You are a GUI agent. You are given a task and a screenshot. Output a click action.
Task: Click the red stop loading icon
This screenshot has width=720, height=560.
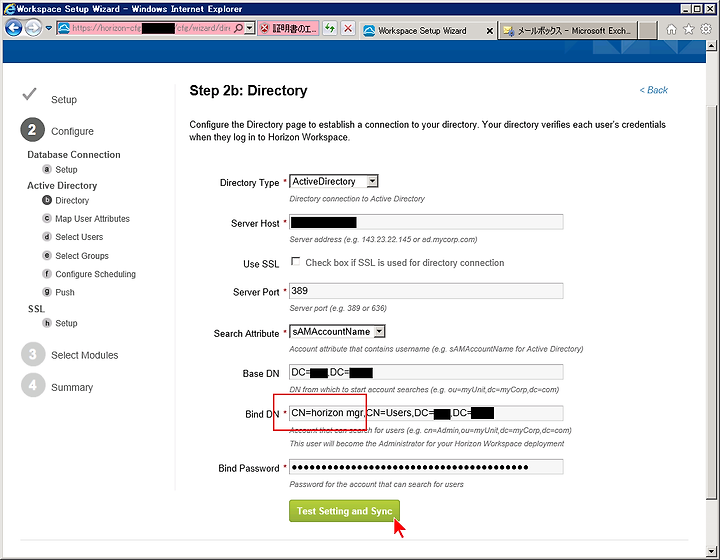349,28
